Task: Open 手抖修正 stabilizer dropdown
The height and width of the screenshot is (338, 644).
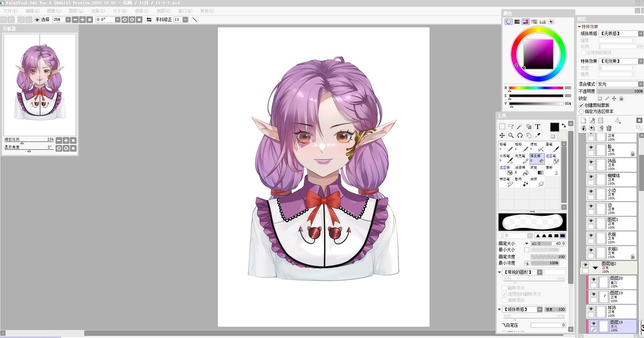Action: [x=185, y=19]
